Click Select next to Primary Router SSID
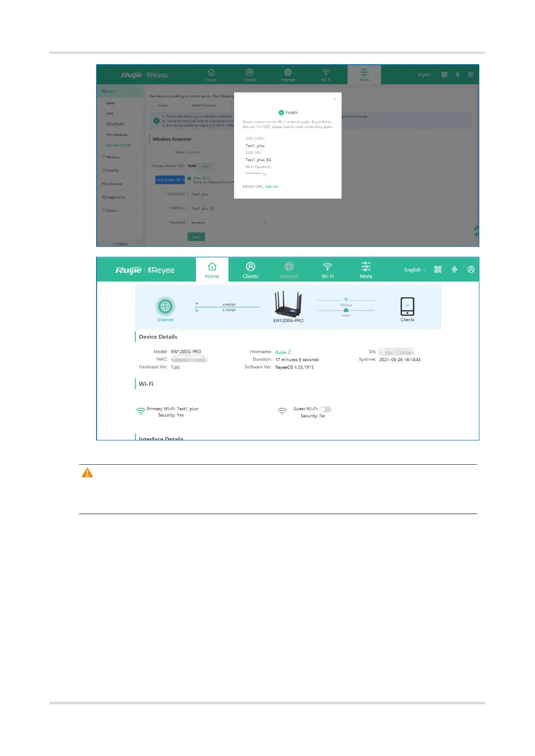The image size is (535, 756). (x=206, y=166)
